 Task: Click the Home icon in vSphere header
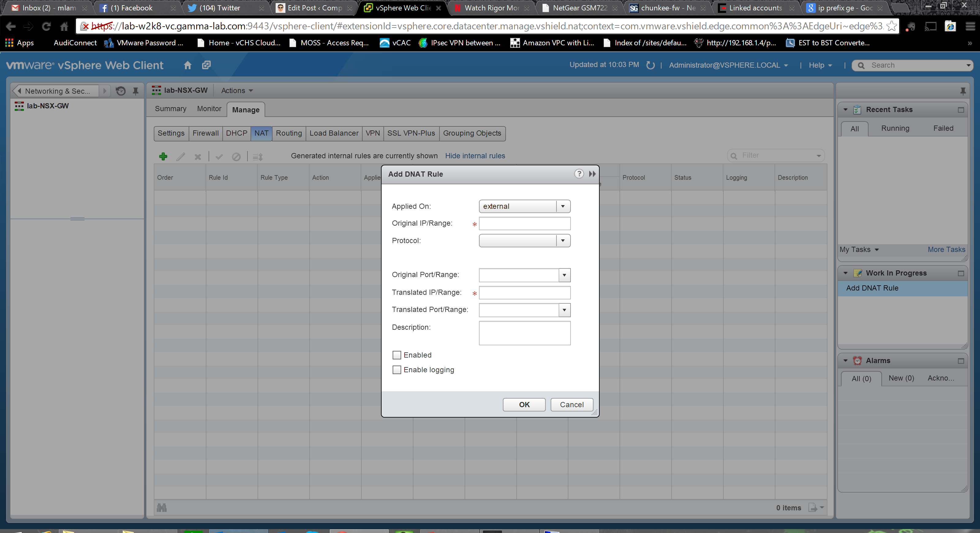(187, 65)
